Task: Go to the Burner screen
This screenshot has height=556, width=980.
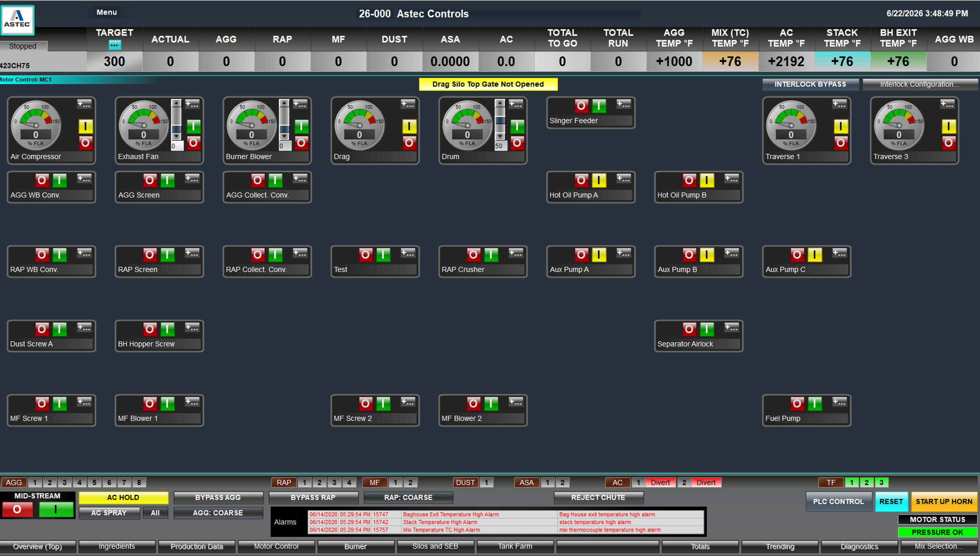Action: point(355,546)
